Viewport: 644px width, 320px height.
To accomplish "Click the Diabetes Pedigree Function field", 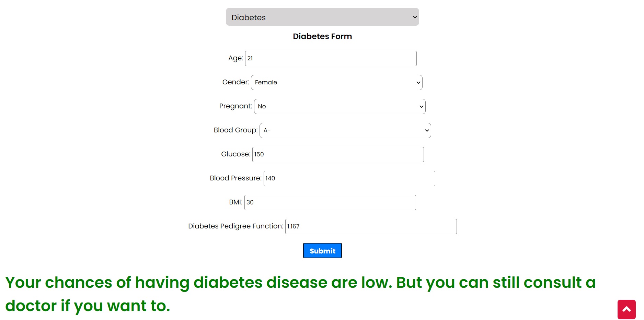I will pos(370,226).
